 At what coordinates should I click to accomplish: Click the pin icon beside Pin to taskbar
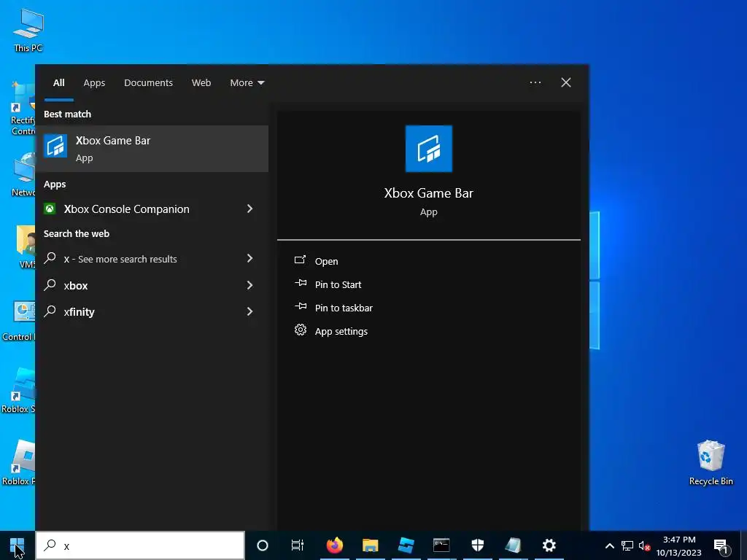(301, 306)
